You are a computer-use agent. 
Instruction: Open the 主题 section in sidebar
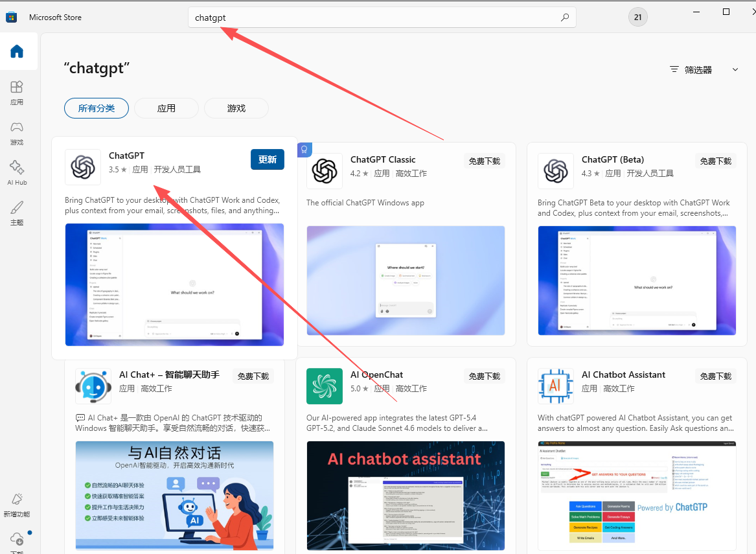tap(17, 213)
